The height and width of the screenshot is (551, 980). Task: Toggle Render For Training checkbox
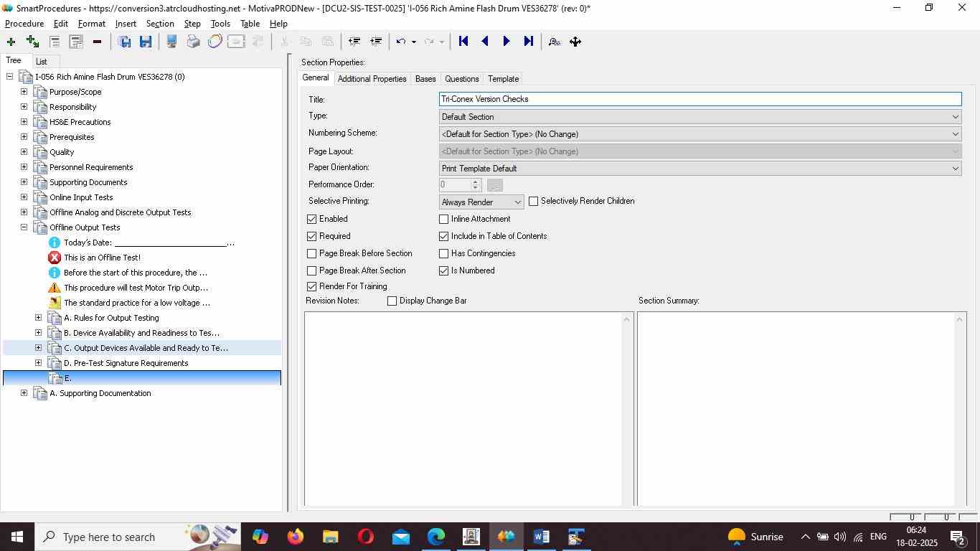(x=311, y=286)
